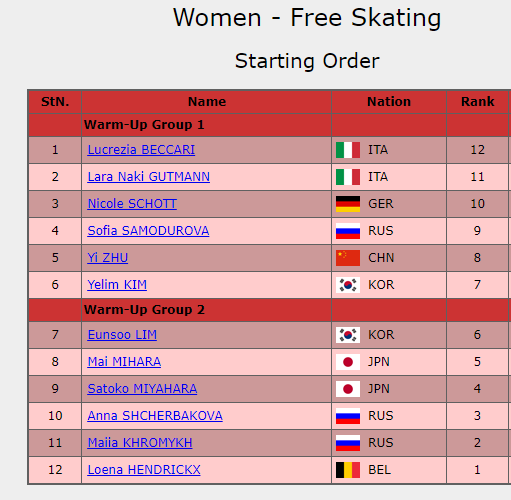Click Japanese flag in Mai MIHARA row
The image size is (511, 500).
pyautogui.click(x=348, y=362)
